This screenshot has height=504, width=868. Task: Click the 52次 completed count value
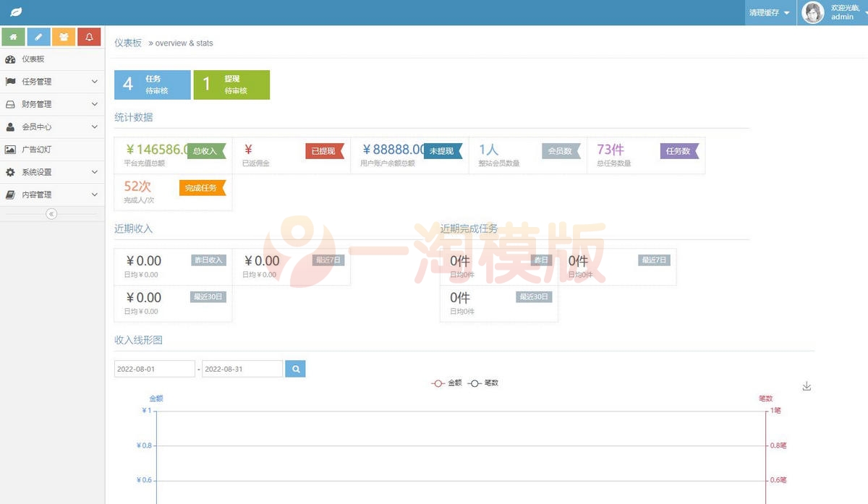(137, 187)
